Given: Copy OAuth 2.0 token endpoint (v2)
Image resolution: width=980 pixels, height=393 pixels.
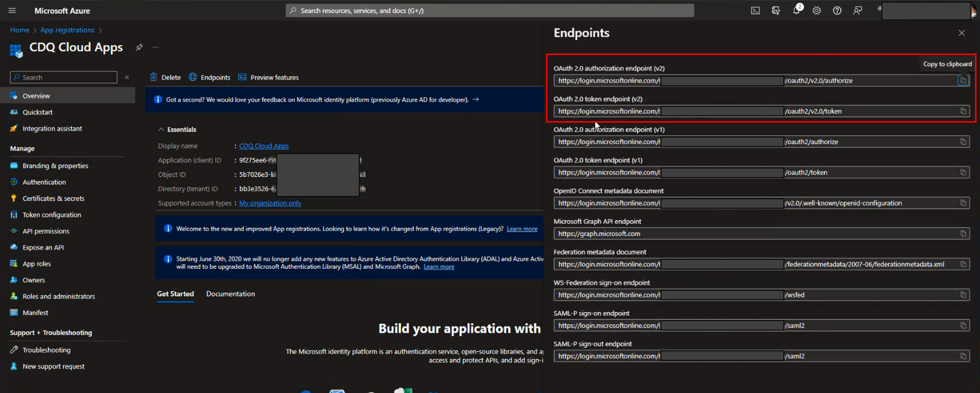Looking at the screenshot, I should click(x=963, y=111).
